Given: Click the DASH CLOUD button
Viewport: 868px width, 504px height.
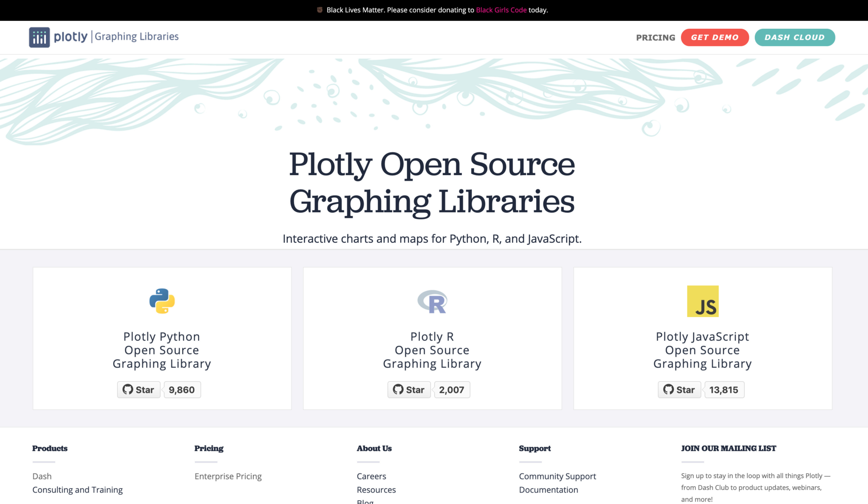Looking at the screenshot, I should (795, 37).
